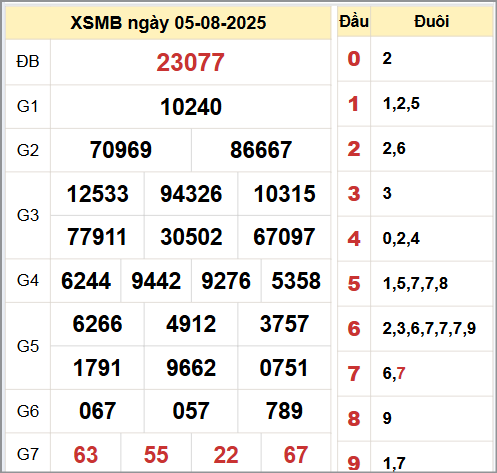
Task: Click the Đuôi column header
Action: (432, 22)
